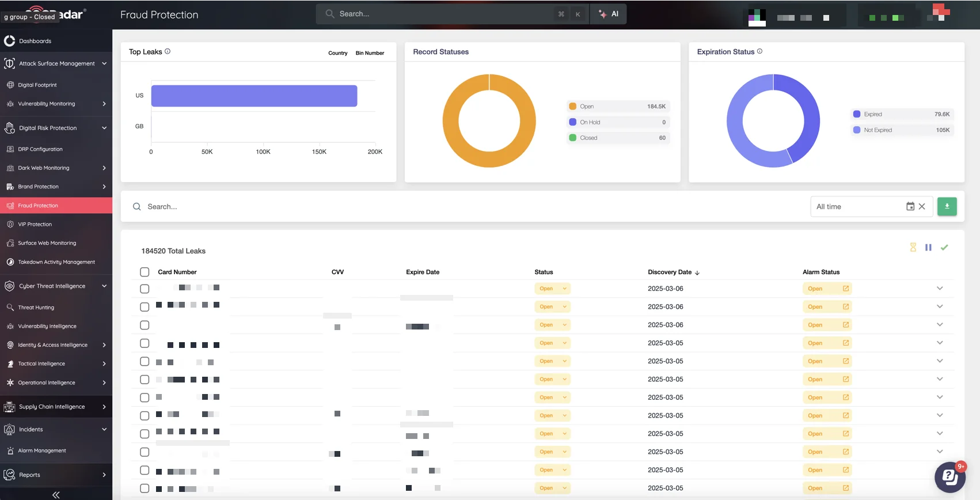
Task: Sort by Discovery Date arrow
Action: pyautogui.click(x=697, y=272)
